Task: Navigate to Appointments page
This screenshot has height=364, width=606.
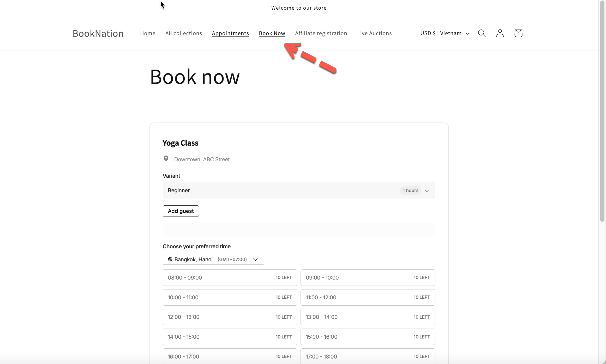Action: [x=230, y=33]
